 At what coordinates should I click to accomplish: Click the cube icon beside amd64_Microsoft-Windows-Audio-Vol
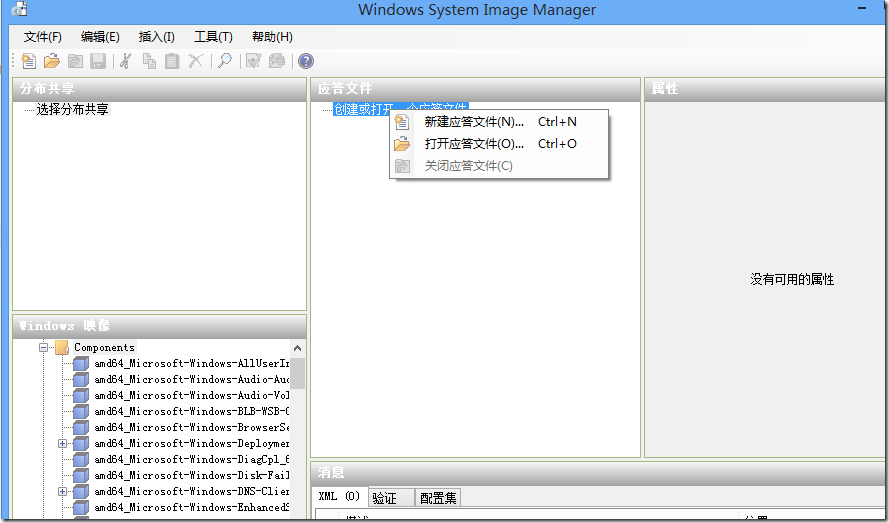coord(81,395)
